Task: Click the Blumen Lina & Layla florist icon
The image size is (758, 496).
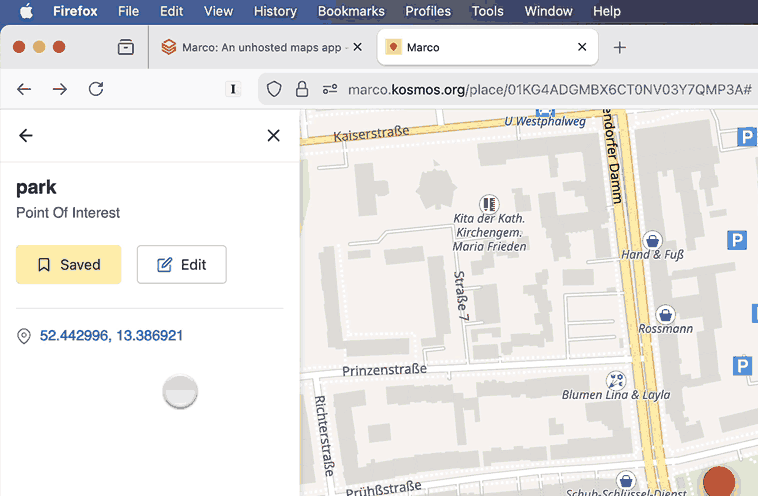Action: pos(616,380)
